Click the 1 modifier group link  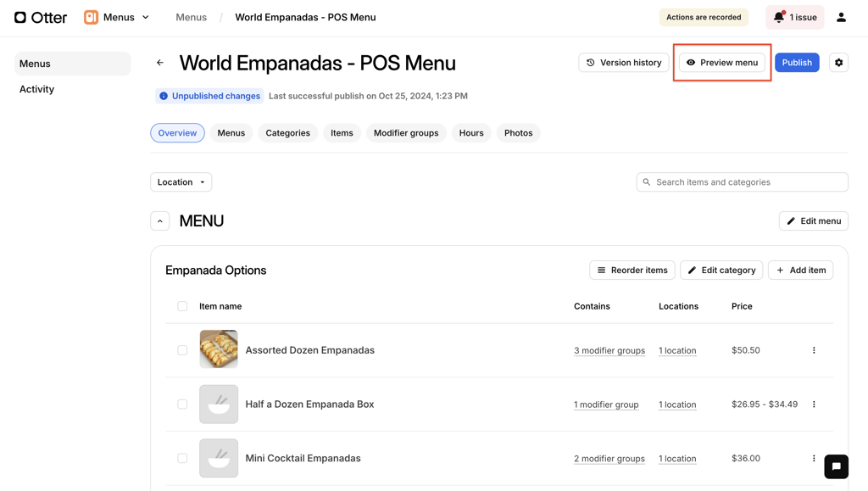(x=606, y=405)
